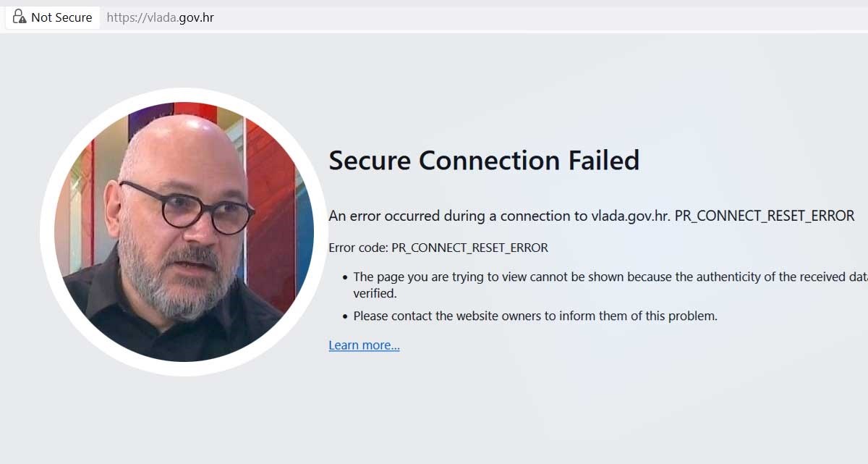Open the "Learn more..." link
Image resolution: width=868 pixels, height=464 pixels.
pos(364,345)
